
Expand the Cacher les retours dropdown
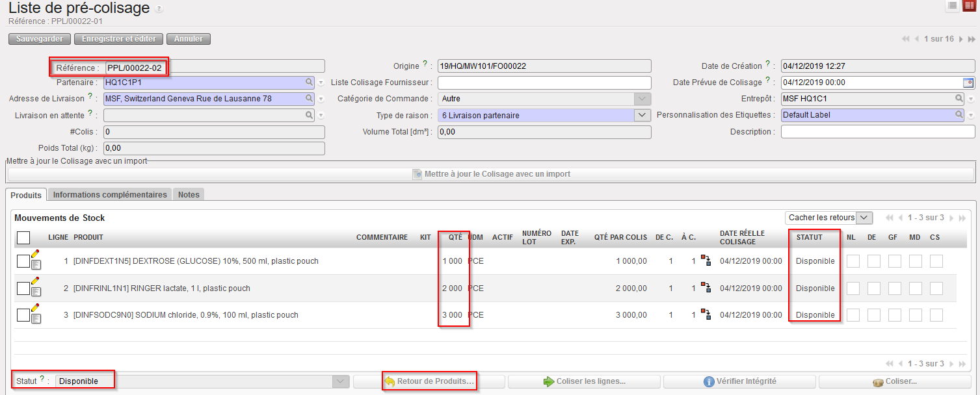coord(864,218)
